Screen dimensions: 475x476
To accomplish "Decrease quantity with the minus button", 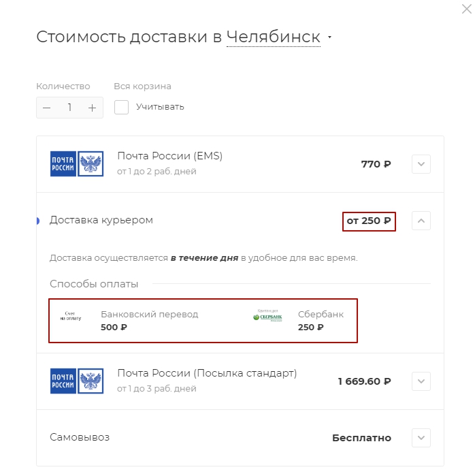I will click(47, 108).
